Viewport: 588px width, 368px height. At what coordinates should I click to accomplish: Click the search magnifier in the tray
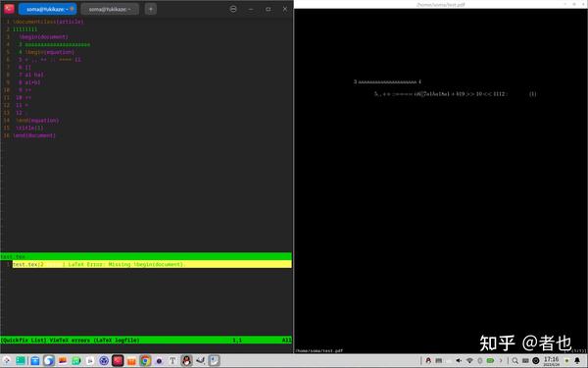point(515,361)
